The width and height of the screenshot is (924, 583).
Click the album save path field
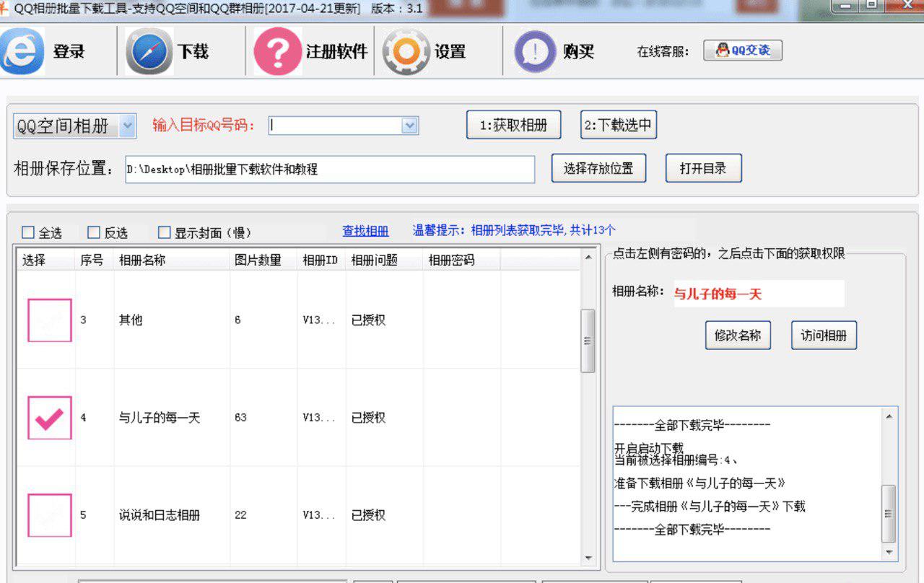coord(330,170)
